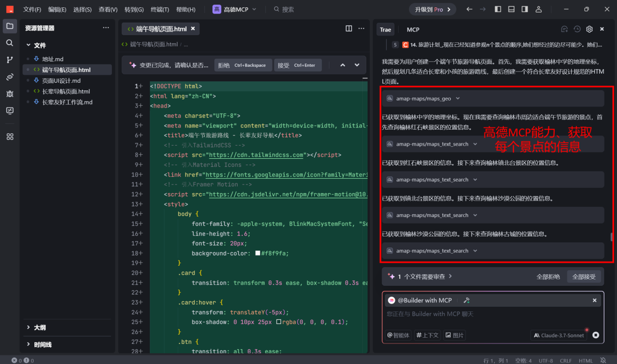Click the 升级到 Pro button
The image size is (617, 364).
point(432,9)
